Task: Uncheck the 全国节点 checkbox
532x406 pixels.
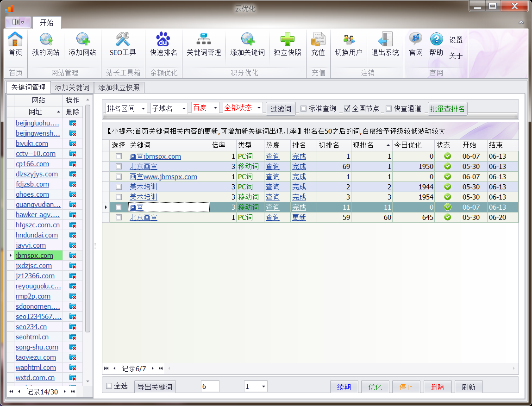Action: pyautogui.click(x=347, y=109)
